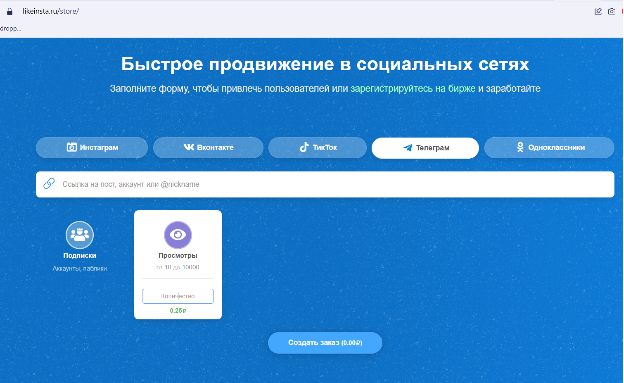Select the Телеграм tab
624x383 pixels.
425,148
